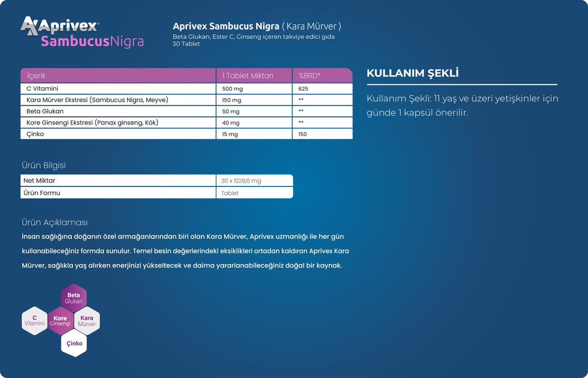588x378 pixels.
Task: Click the Ürün Açıklaması section heading
Action: [55, 223]
